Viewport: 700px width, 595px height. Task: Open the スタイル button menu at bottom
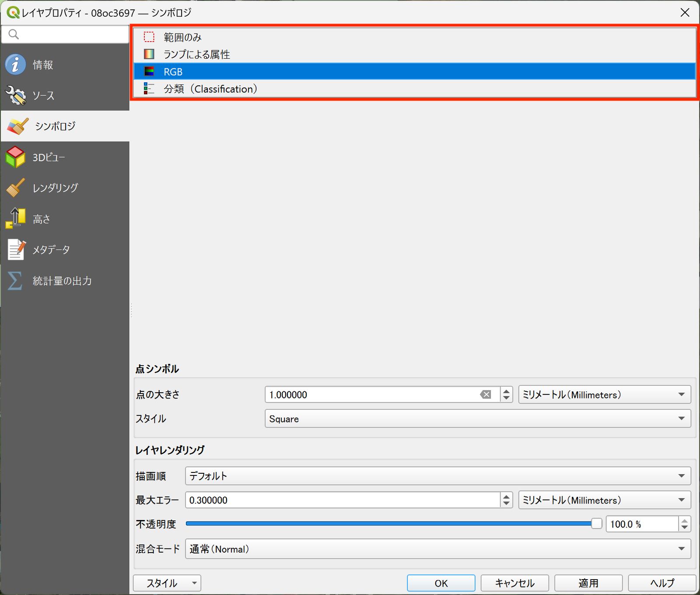point(167,583)
